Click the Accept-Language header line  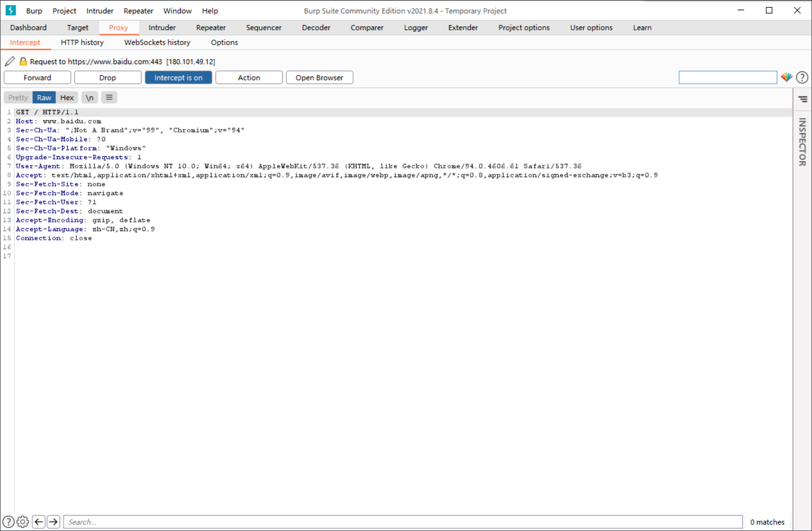click(85, 229)
